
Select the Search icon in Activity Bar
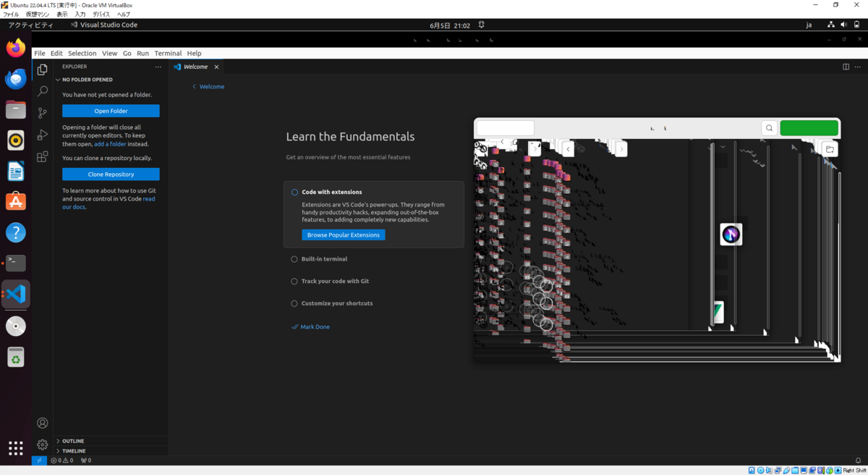(x=42, y=91)
